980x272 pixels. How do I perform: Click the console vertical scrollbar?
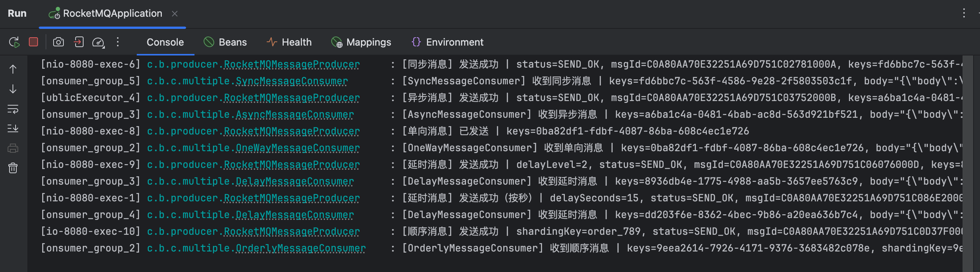(x=968, y=164)
